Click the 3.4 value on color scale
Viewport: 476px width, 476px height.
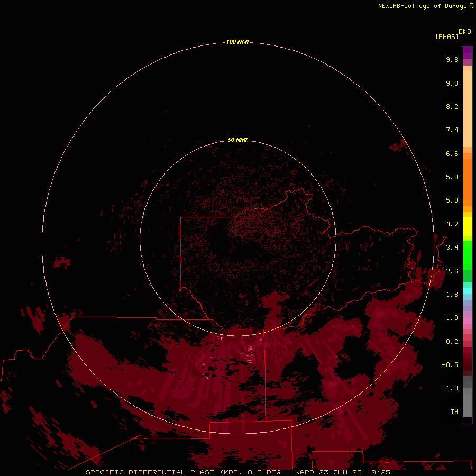[x=452, y=248]
